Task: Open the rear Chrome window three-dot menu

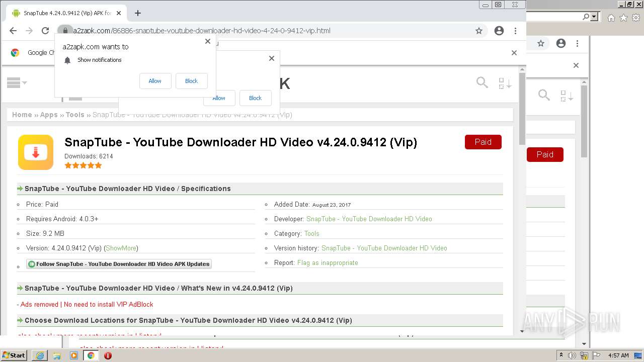Action: click(577, 44)
